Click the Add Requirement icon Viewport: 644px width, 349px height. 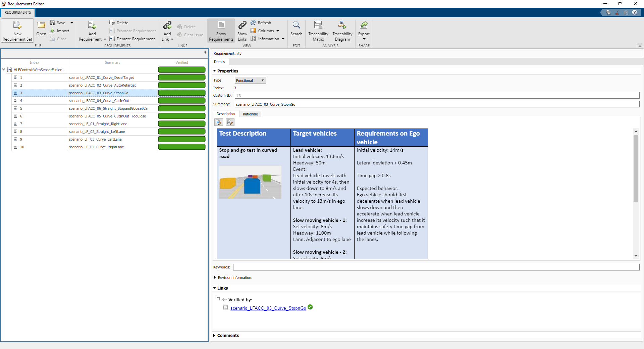(92, 25)
